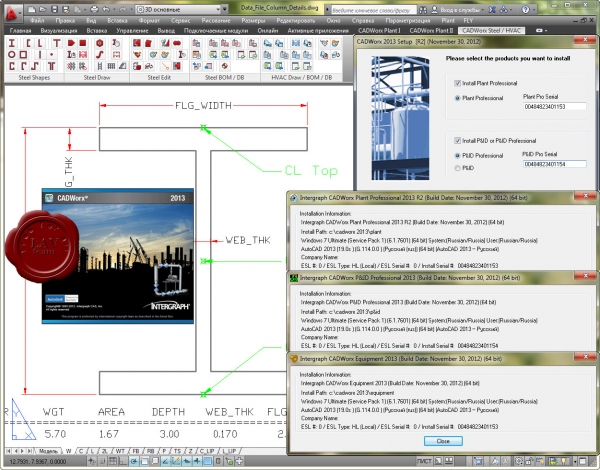Select the P&ID Professional radio button

[x=457, y=155]
